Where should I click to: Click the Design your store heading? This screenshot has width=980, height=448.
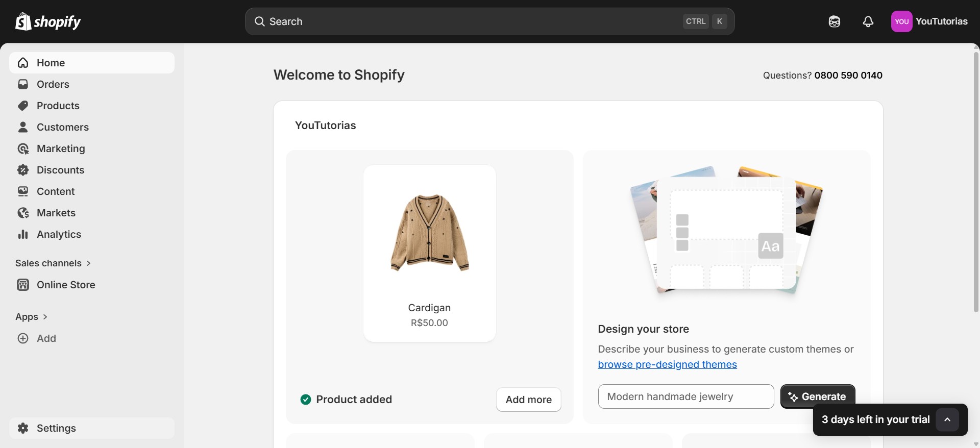click(644, 329)
